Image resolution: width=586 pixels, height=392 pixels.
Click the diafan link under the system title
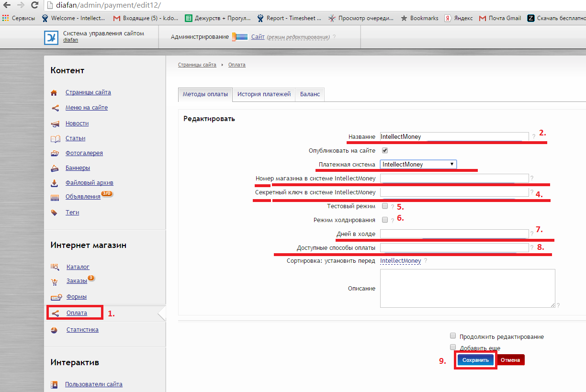pyautogui.click(x=70, y=40)
